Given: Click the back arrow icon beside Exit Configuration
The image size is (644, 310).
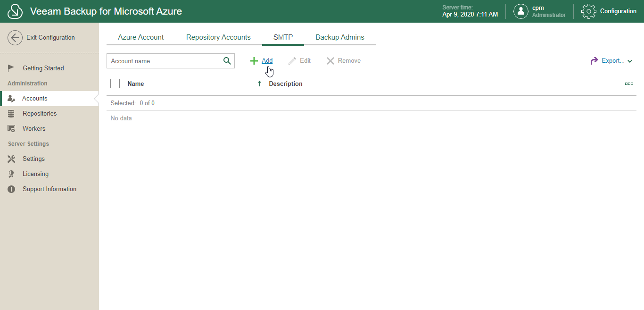Looking at the screenshot, I should pyautogui.click(x=15, y=38).
